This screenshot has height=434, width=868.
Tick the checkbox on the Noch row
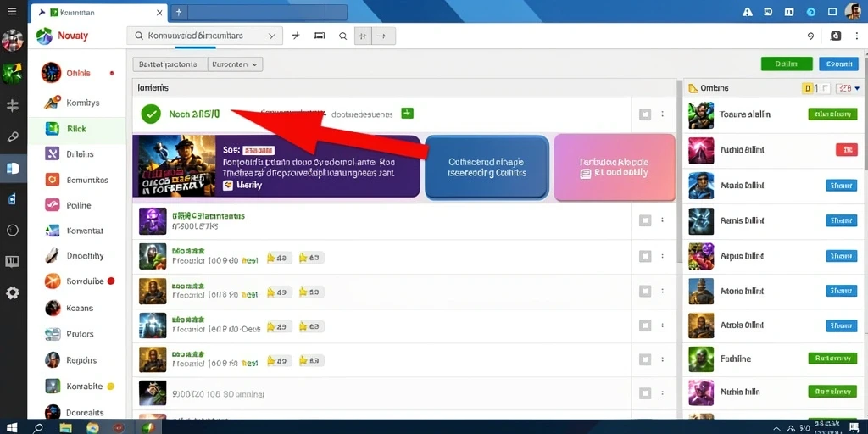[644, 114]
